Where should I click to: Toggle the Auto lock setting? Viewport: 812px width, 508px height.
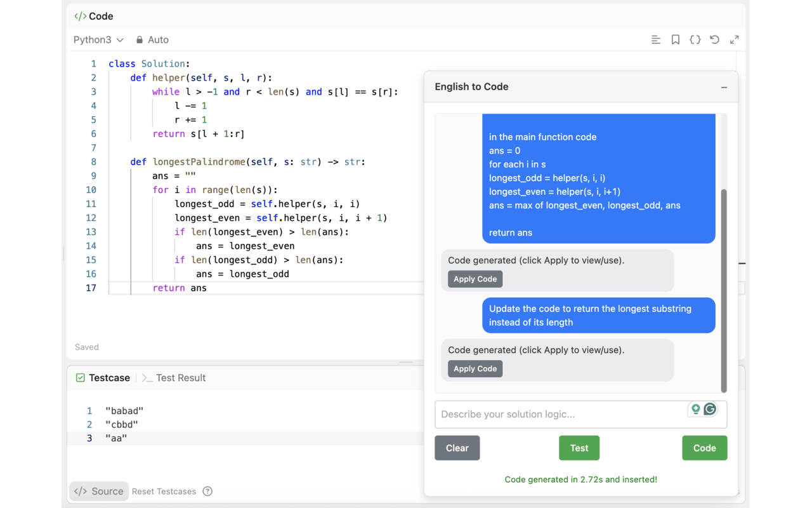coord(152,40)
